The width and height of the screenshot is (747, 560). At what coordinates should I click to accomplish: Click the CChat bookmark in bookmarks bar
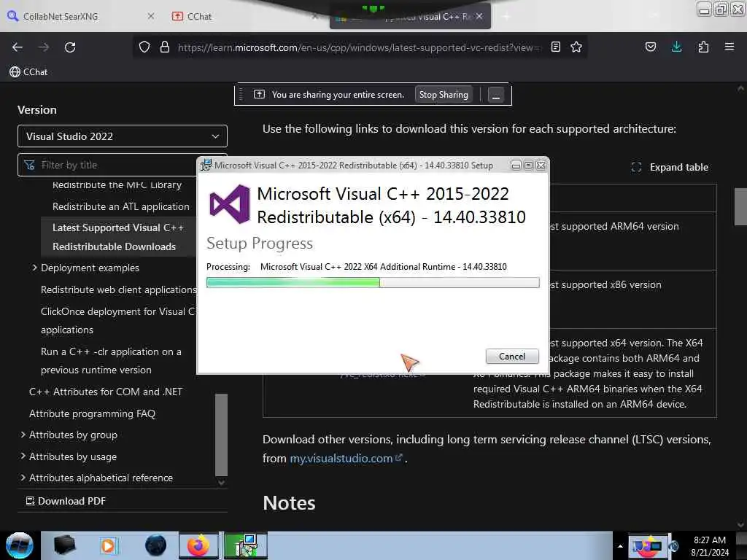28,72
